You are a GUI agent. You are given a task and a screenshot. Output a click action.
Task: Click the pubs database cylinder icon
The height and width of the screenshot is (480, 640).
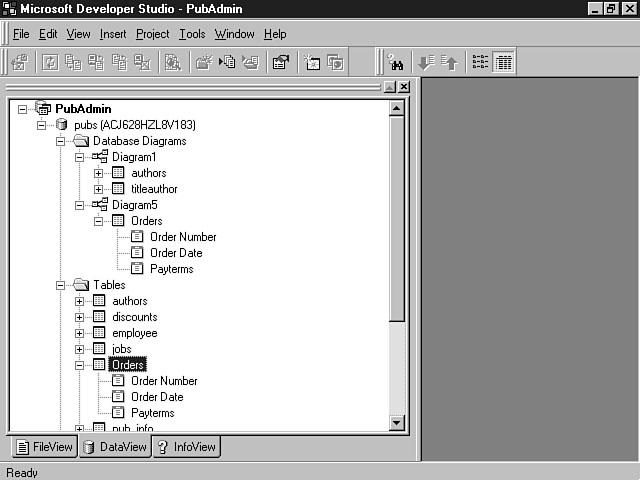coord(61,125)
